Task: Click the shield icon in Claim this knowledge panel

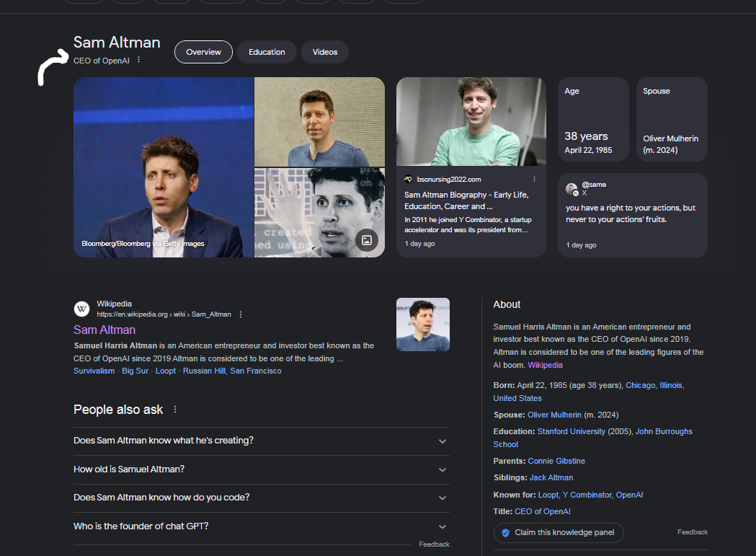Action: (x=505, y=533)
